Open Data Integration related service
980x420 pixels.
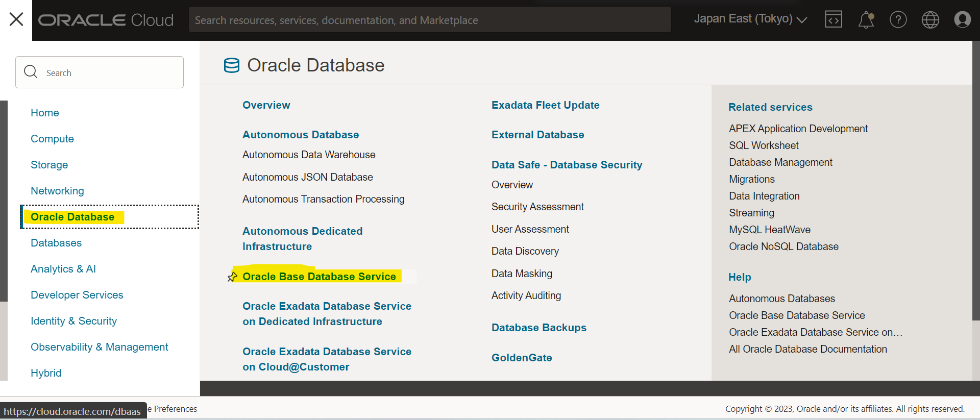click(764, 196)
